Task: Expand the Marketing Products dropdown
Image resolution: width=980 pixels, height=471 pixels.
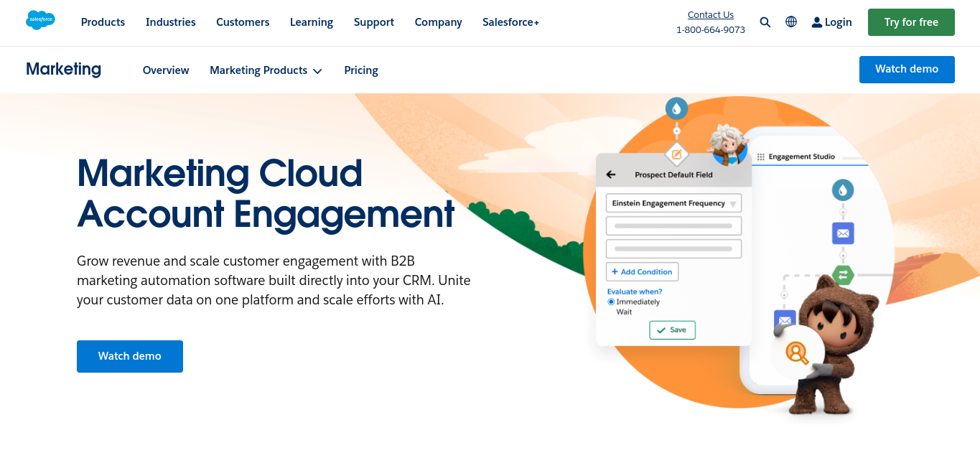Action: pyautogui.click(x=266, y=70)
